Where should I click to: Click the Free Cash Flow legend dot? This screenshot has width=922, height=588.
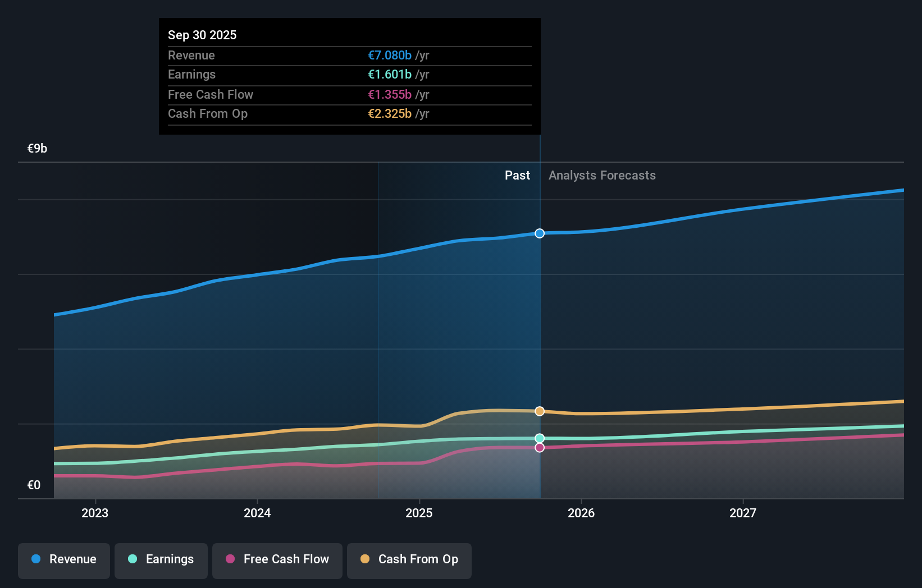tap(230, 559)
